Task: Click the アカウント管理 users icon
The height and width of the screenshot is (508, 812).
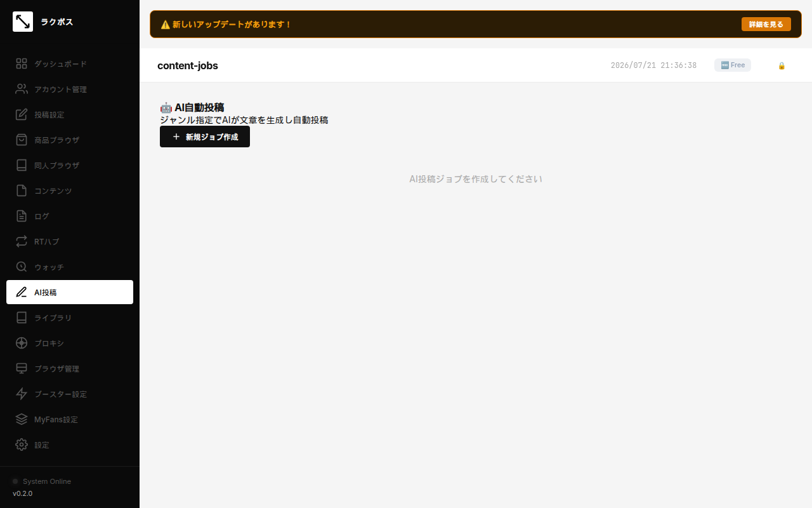Action: pyautogui.click(x=22, y=89)
